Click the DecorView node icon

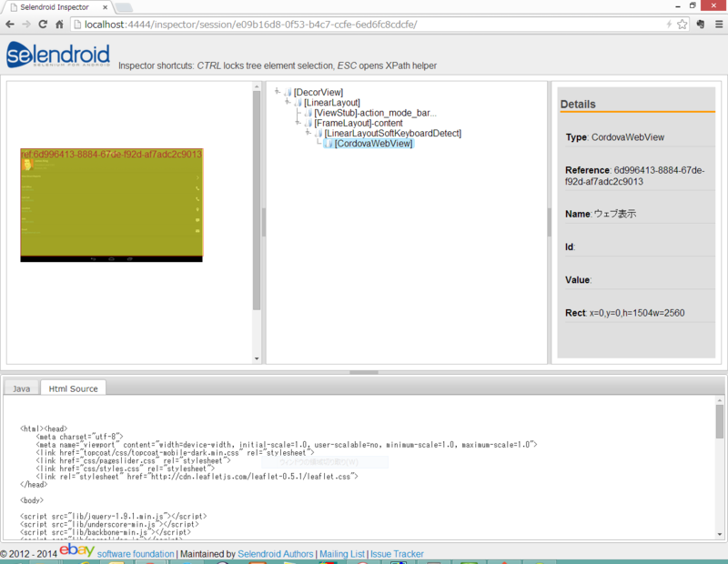[x=288, y=93]
